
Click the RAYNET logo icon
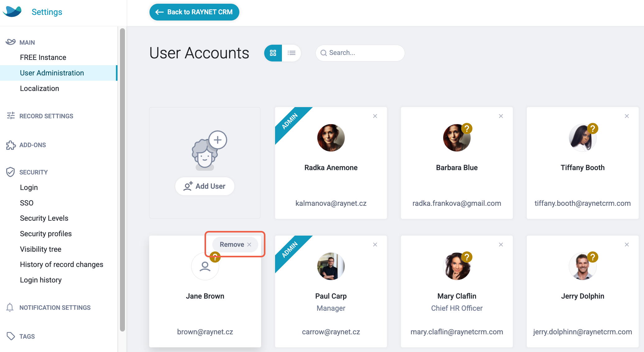click(12, 12)
